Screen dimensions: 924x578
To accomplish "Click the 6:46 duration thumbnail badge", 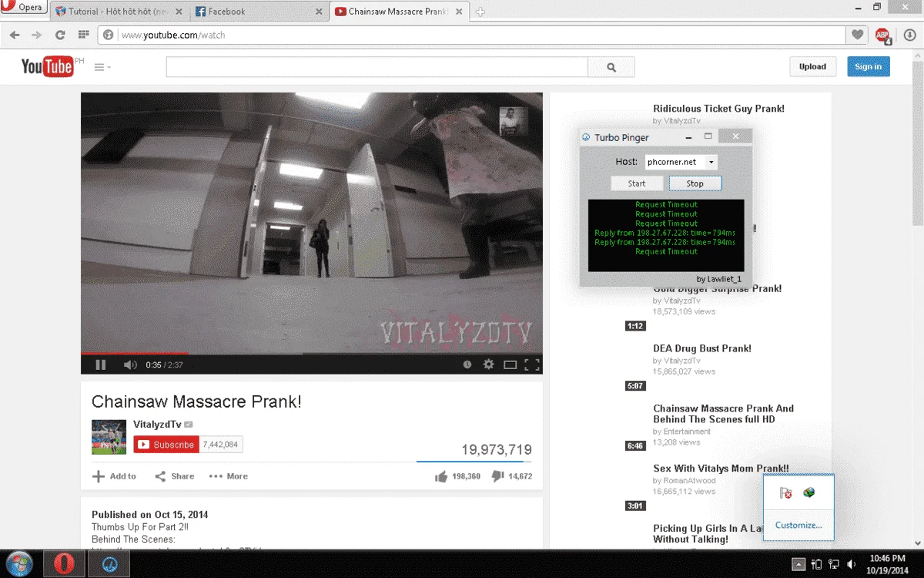I will coord(635,446).
